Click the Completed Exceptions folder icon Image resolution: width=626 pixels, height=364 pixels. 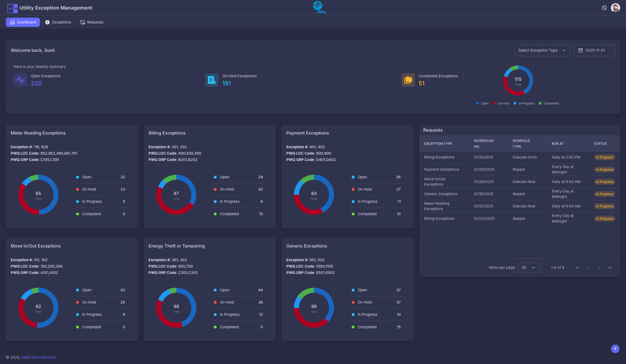[408, 80]
